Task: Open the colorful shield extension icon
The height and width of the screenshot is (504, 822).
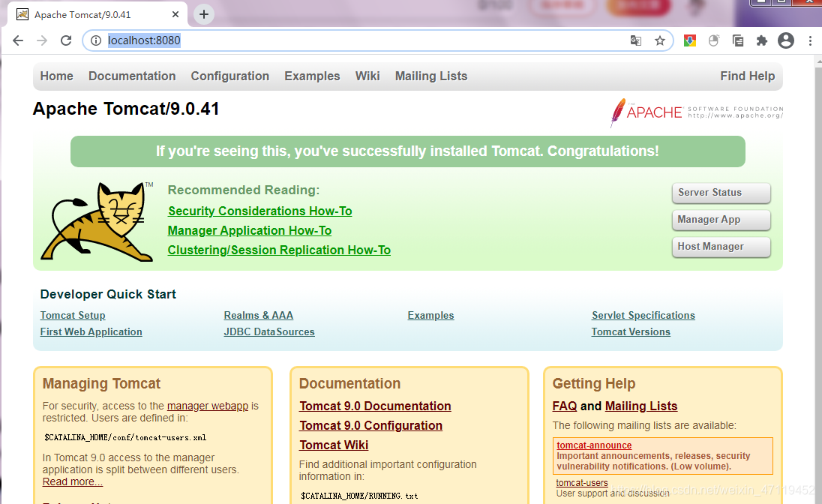Action: [x=690, y=40]
